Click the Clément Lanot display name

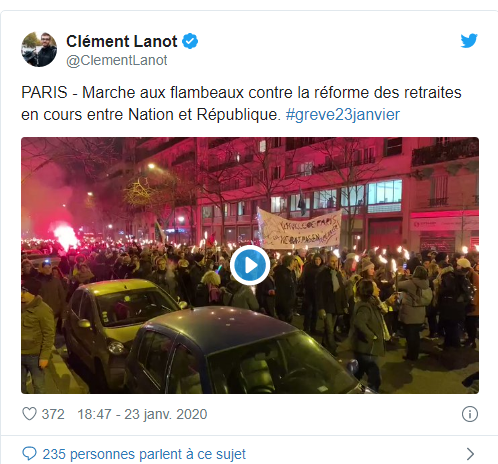coord(122,41)
